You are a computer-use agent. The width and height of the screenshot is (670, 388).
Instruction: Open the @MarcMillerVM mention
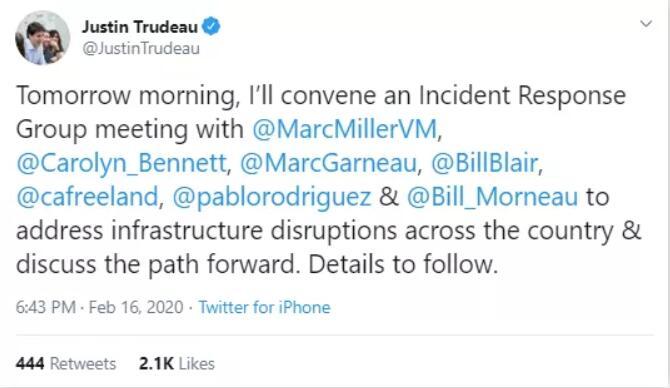coord(345,129)
